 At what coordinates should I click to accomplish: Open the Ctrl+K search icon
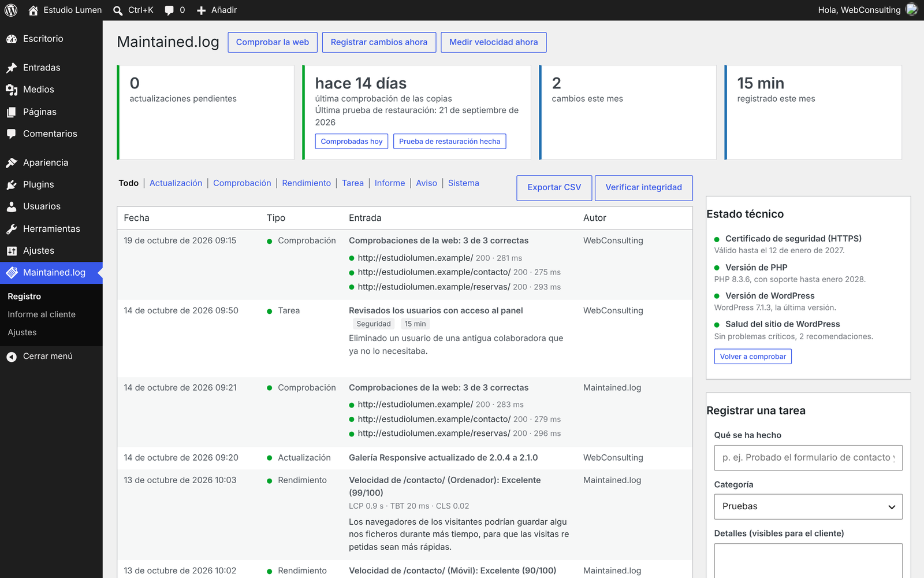(118, 10)
